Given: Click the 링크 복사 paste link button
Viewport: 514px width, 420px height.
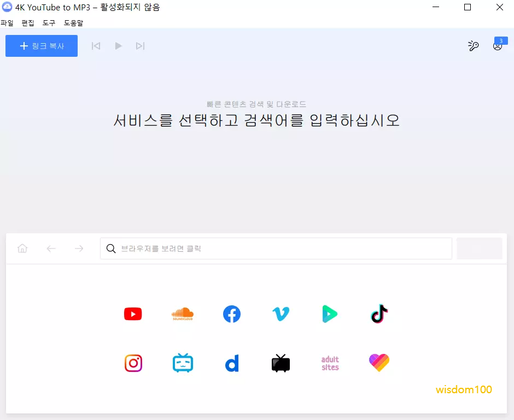Looking at the screenshot, I should (42, 46).
